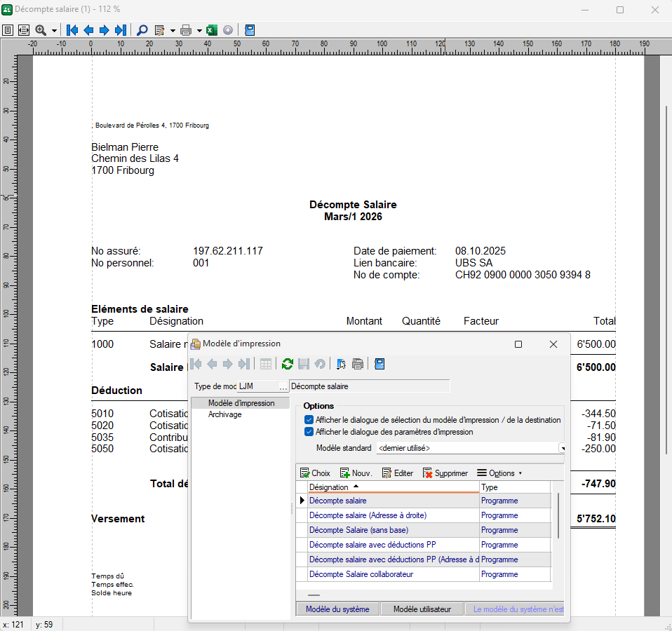Select Archivage in the left panel
672x631 pixels.
click(x=224, y=414)
